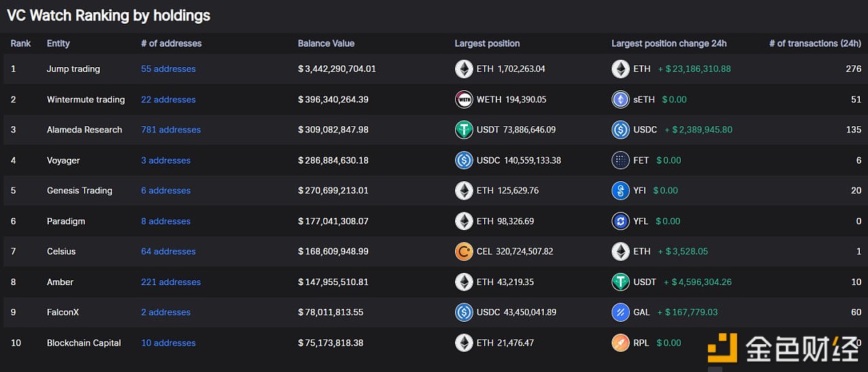
Task: Click the YFI token icon in Genesis Trading row
Action: [620, 191]
